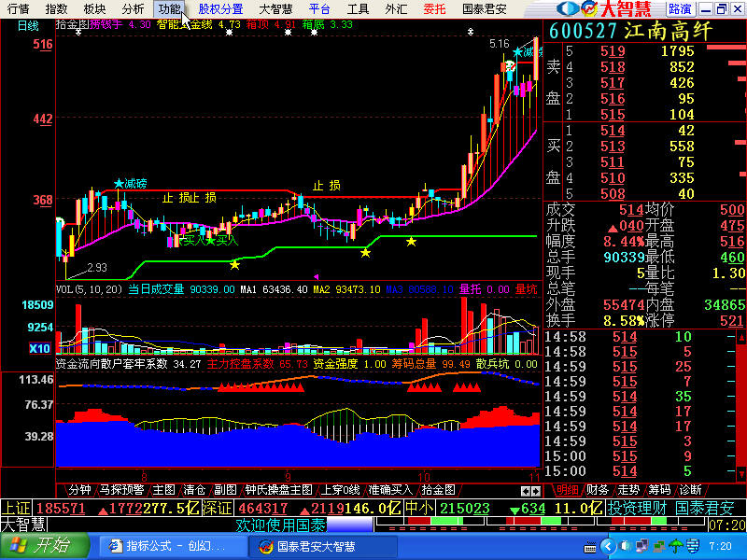Open the 国泰君安 menu
Image resolution: width=747 pixels, height=560 pixels.
[485, 8]
